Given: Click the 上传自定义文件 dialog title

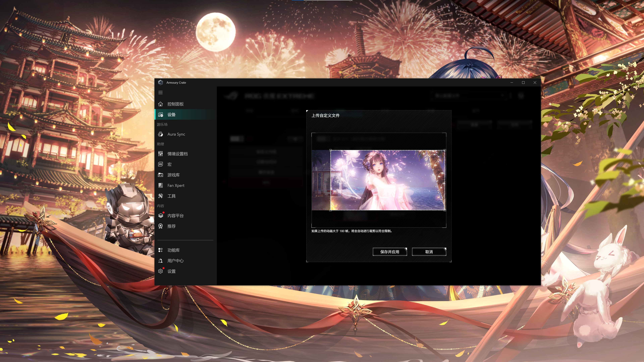Looking at the screenshot, I should point(326,115).
